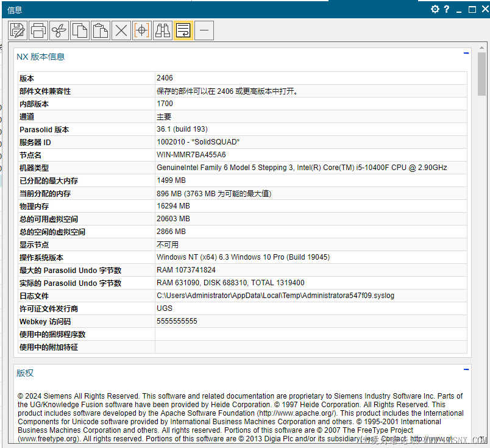Open Find with the binoculars icon
Image resolution: width=490 pixels, height=448 pixels.
pyautogui.click(x=163, y=30)
